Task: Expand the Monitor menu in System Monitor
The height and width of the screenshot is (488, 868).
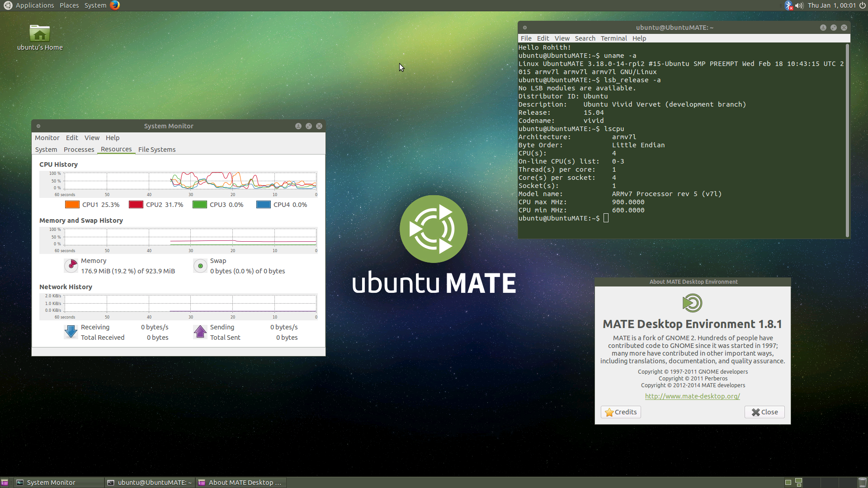Action: coord(47,138)
